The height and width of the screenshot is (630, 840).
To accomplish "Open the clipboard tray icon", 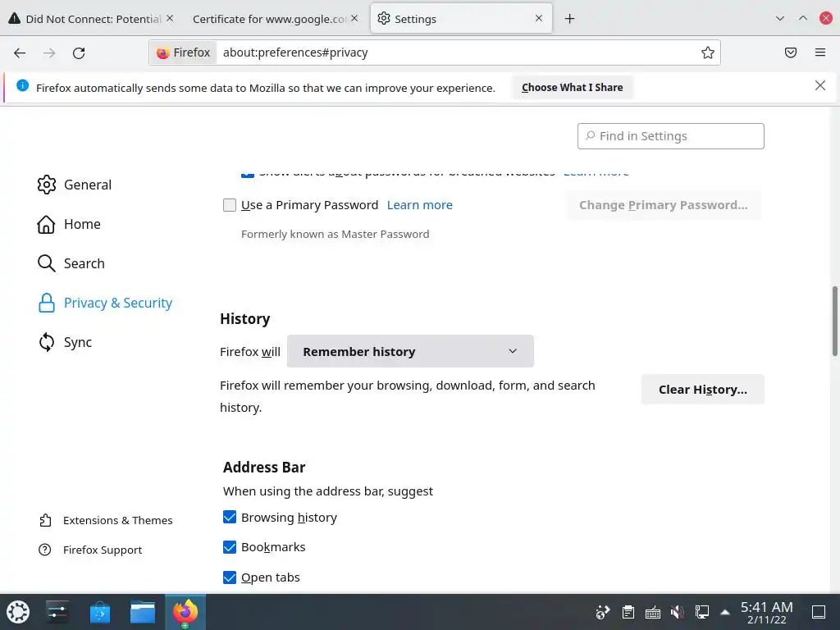I will tap(628, 612).
